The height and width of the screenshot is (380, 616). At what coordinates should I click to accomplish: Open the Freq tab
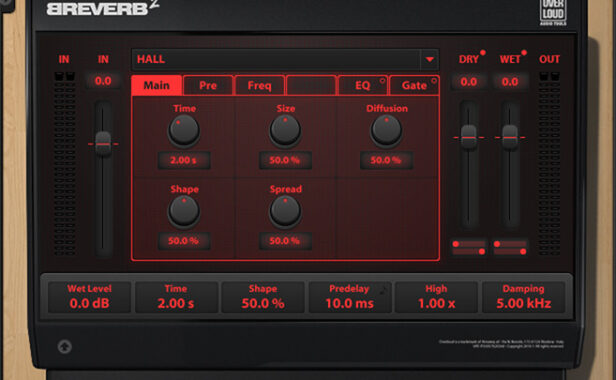pyautogui.click(x=259, y=85)
